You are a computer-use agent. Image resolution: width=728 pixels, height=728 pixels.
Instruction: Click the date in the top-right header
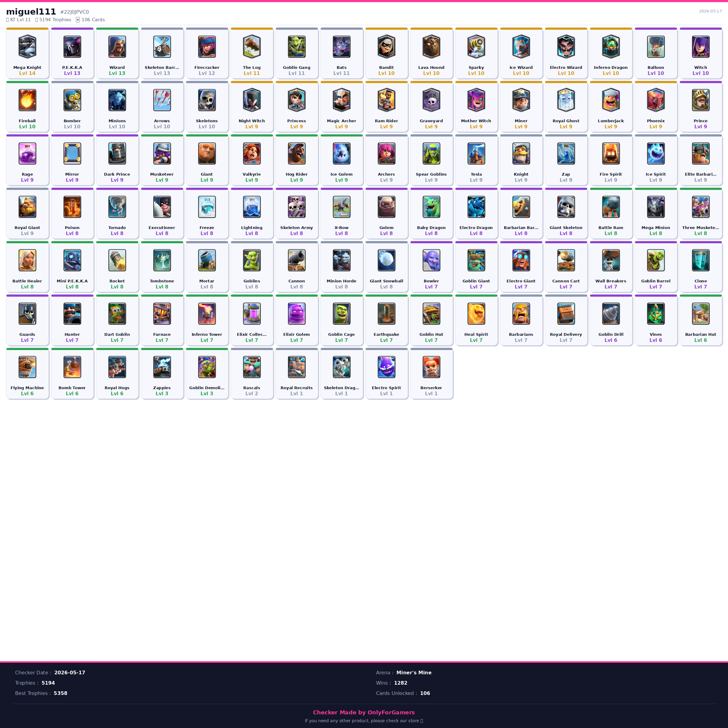pos(710,11)
